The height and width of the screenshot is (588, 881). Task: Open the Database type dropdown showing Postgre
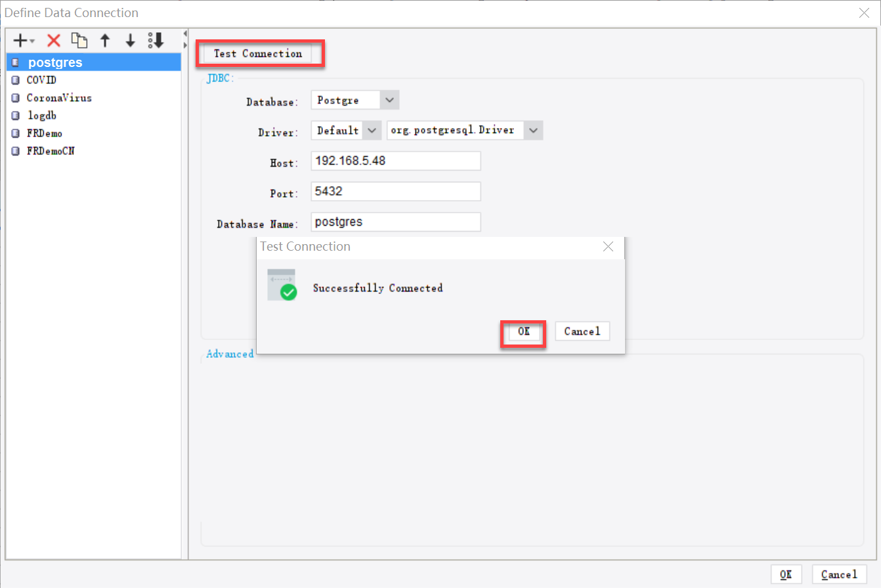click(389, 99)
